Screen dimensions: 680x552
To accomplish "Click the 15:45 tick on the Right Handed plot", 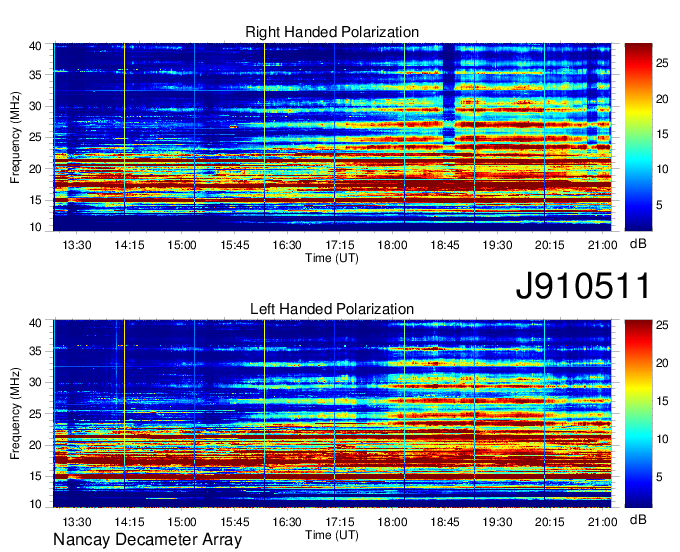I will (235, 245).
